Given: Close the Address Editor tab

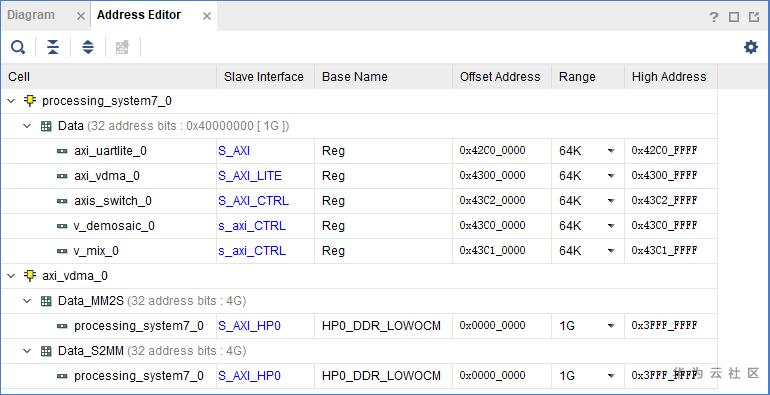Looking at the screenshot, I should coord(207,16).
